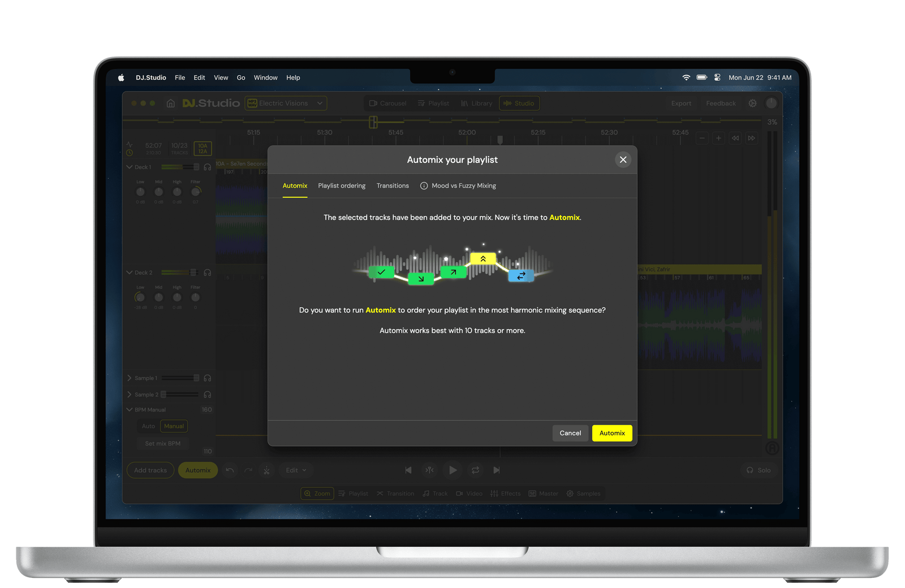Open the View menu

click(x=221, y=77)
